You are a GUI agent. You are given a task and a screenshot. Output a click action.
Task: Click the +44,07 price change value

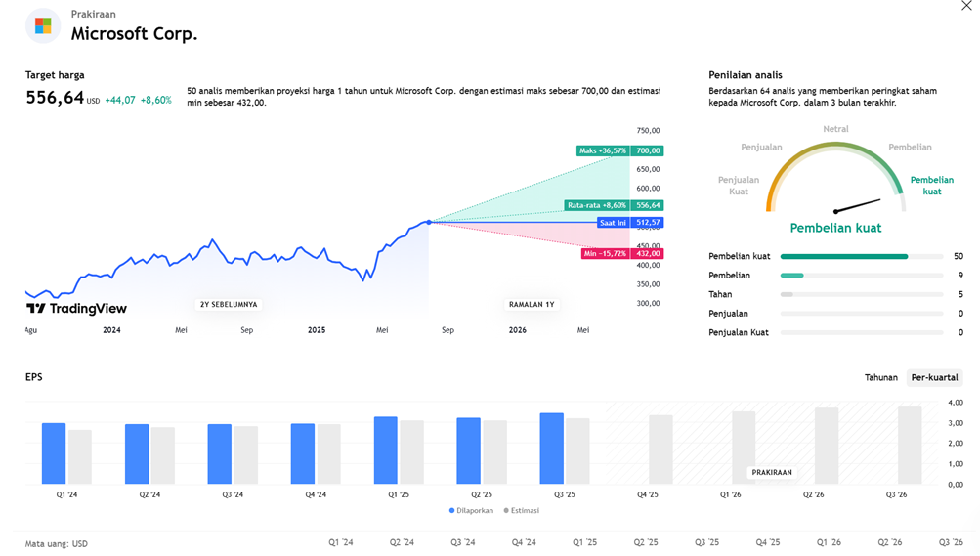120,100
